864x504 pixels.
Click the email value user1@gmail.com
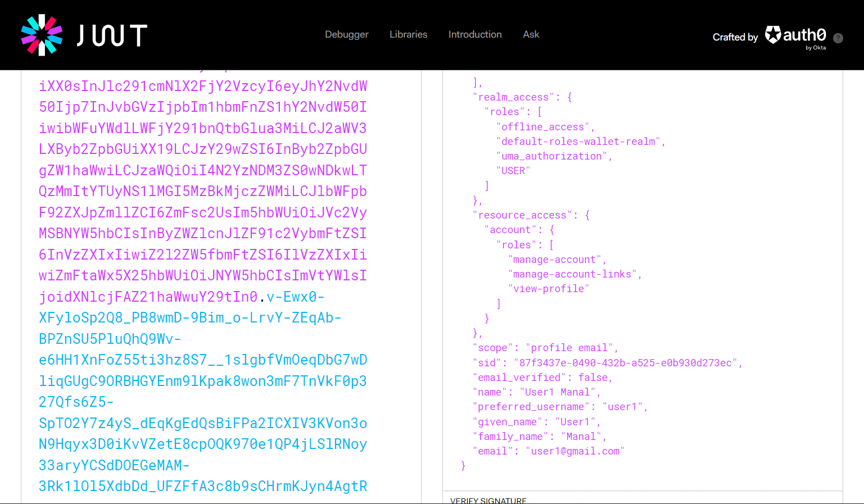point(575,451)
